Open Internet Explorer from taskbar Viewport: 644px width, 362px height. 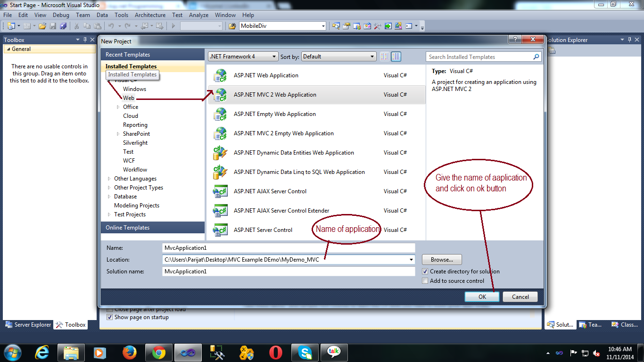[x=43, y=352]
